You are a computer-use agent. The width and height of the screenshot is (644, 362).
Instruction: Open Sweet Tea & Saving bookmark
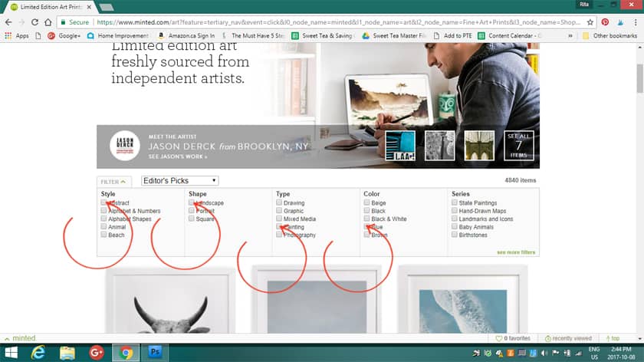coord(322,36)
